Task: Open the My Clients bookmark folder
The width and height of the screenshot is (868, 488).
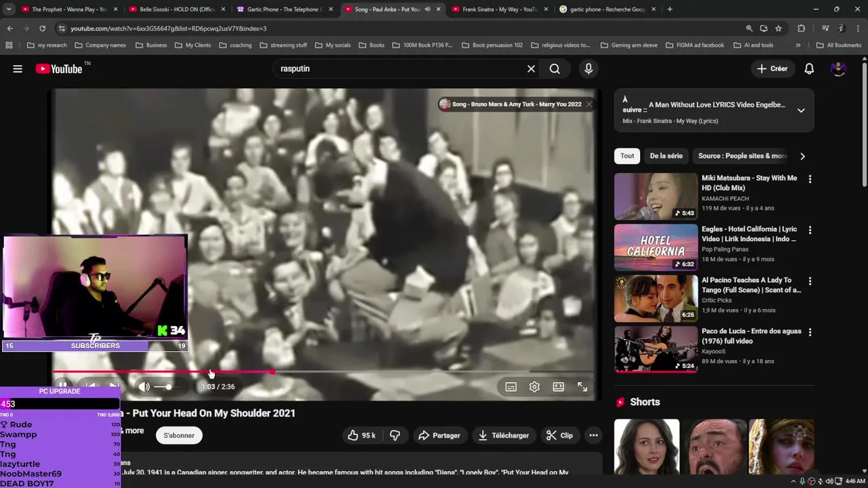Action: tap(193, 45)
